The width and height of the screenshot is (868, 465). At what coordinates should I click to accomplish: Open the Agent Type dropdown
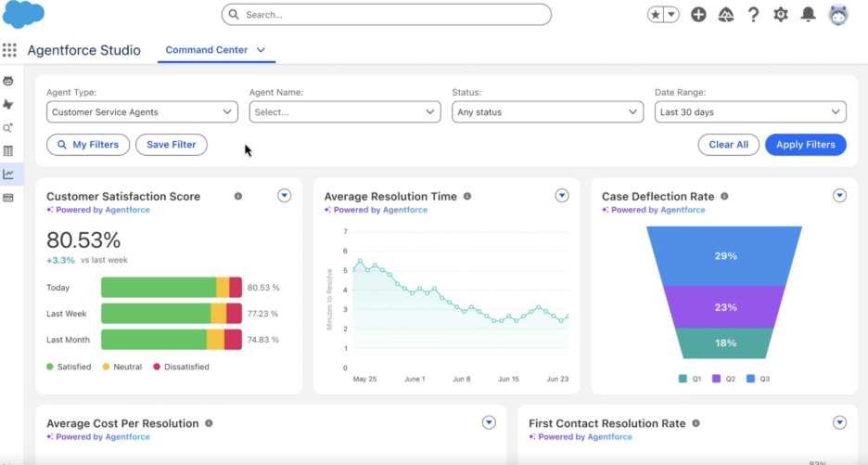tap(142, 112)
